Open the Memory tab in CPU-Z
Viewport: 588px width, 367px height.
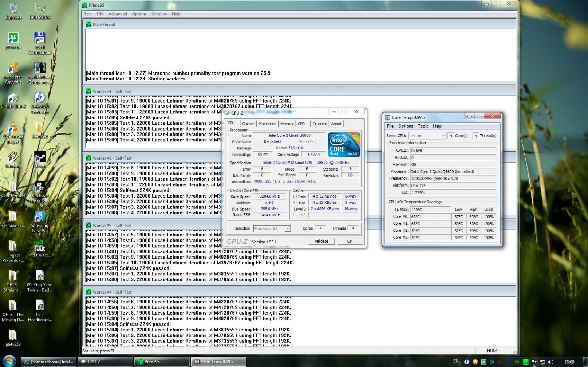point(287,124)
